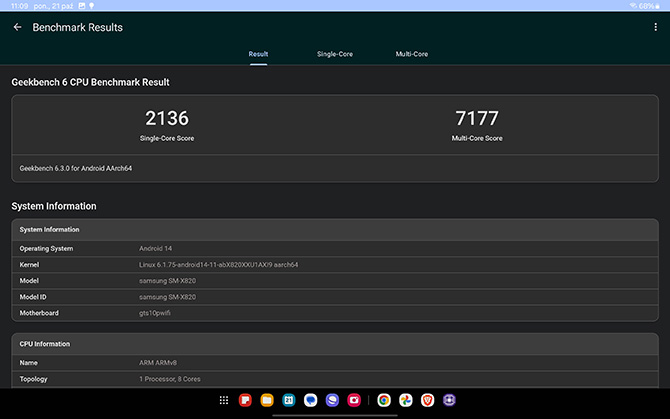The height and width of the screenshot is (419, 670).
Task: Tap 'samsung SM-X820' in Model ID row
Action: [x=168, y=297]
